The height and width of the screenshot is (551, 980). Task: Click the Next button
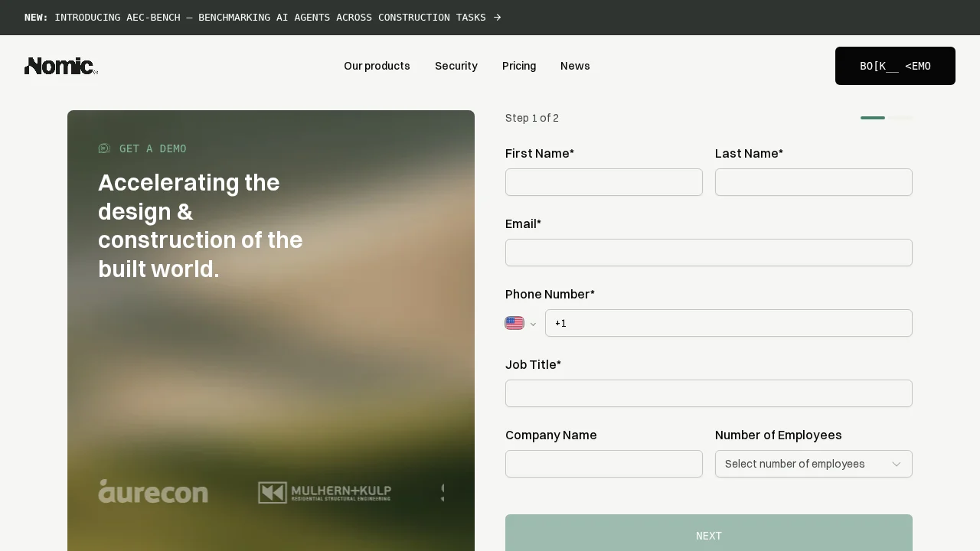tap(708, 535)
